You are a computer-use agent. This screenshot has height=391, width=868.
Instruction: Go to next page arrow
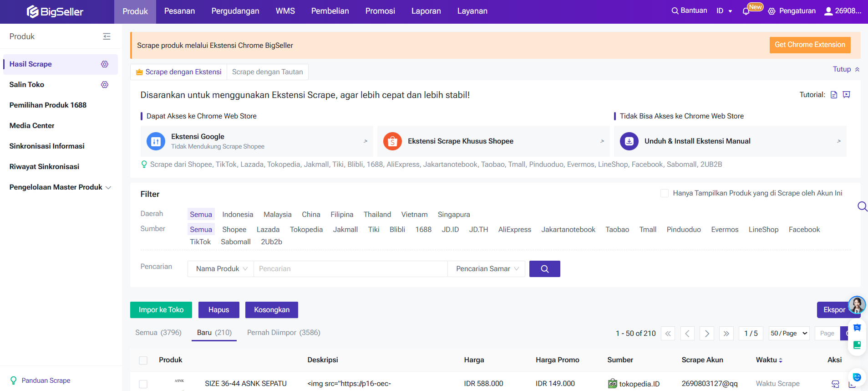(x=707, y=334)
